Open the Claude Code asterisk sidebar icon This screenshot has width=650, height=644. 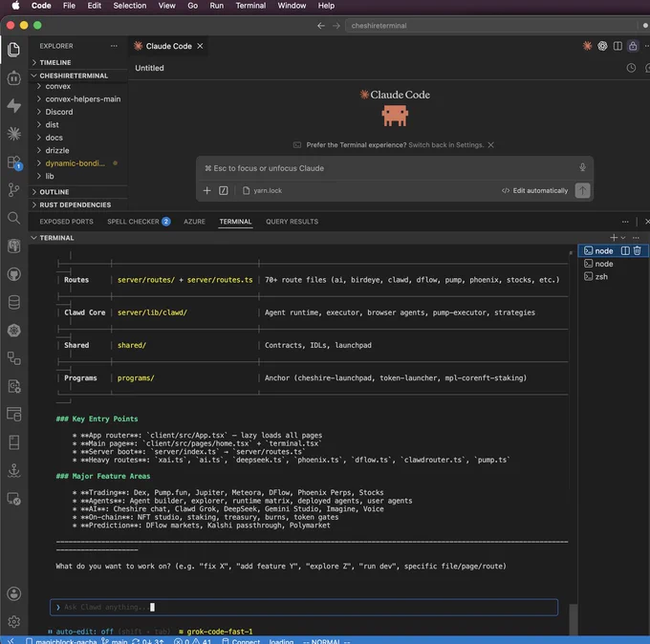[x=13, y=134]
